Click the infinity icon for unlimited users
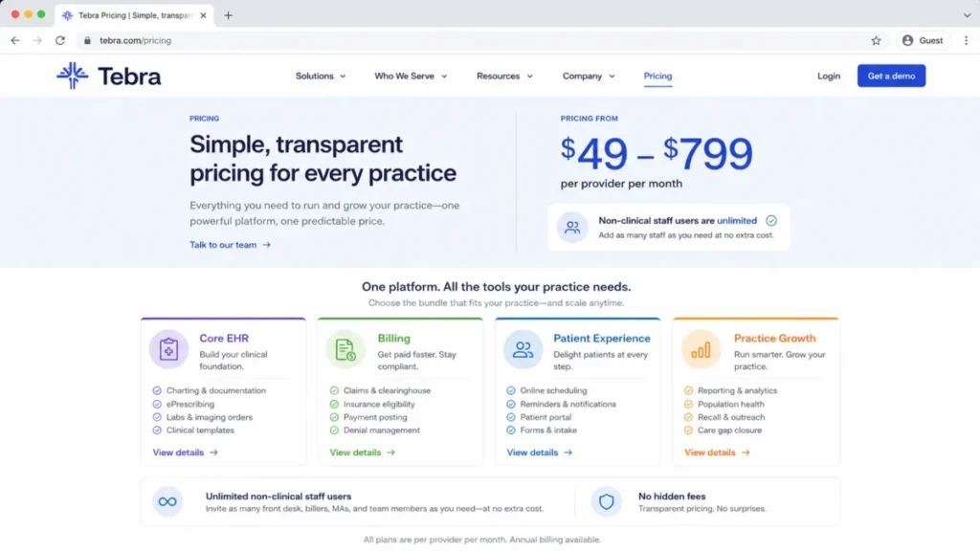Screen dimensions: 980x551 (167, 501)
